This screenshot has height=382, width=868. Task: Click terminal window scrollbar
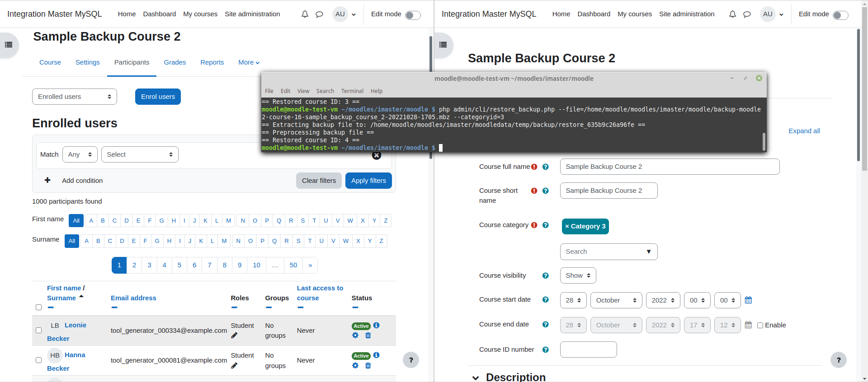pyautogui.click(x=764, y=142)
